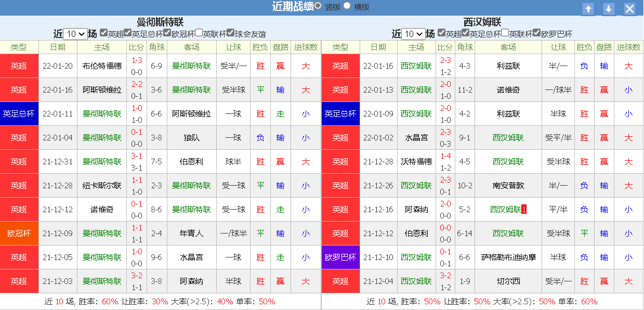The height and width of the screenshot is (310, 644).
Task: Toggle 英足总杯 checkbox for 曼彻斯特联
Action: coord(127,32)
